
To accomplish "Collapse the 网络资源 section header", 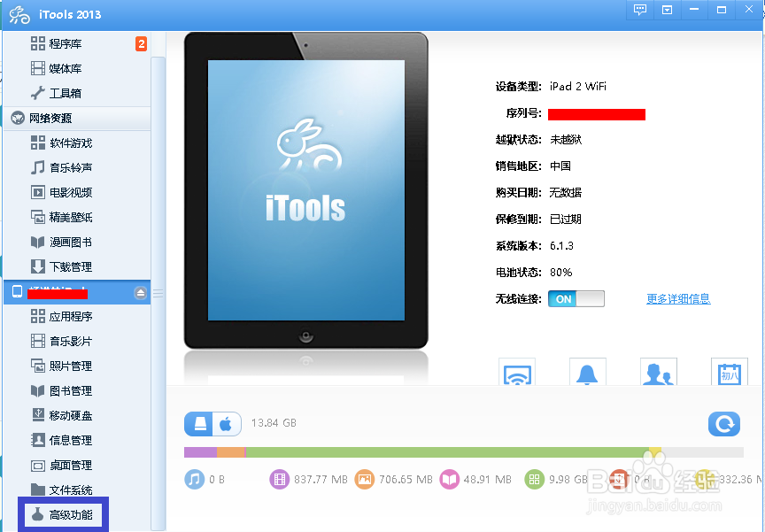I will pyautogui.click(x=77, y=118).
